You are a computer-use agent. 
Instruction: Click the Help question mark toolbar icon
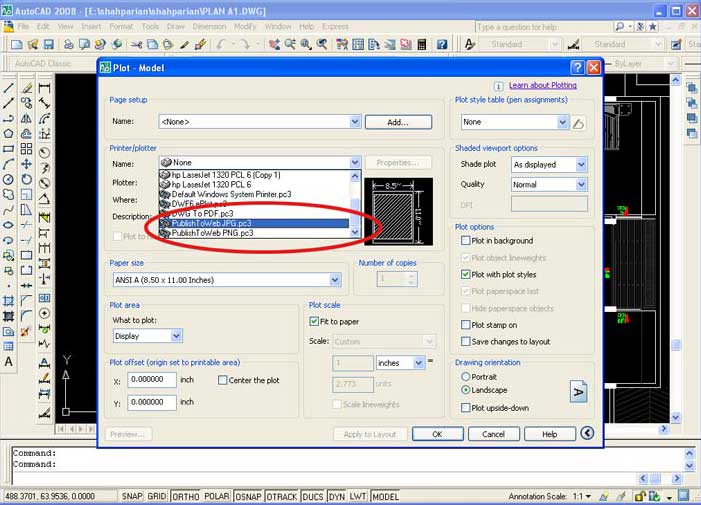coord(442,44)
